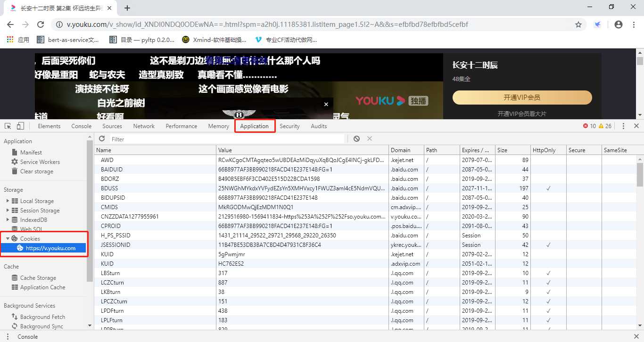Screen dimensions: 644x342
Task: Select the BDUSS cookie row
Action: [x=365, y=188]
